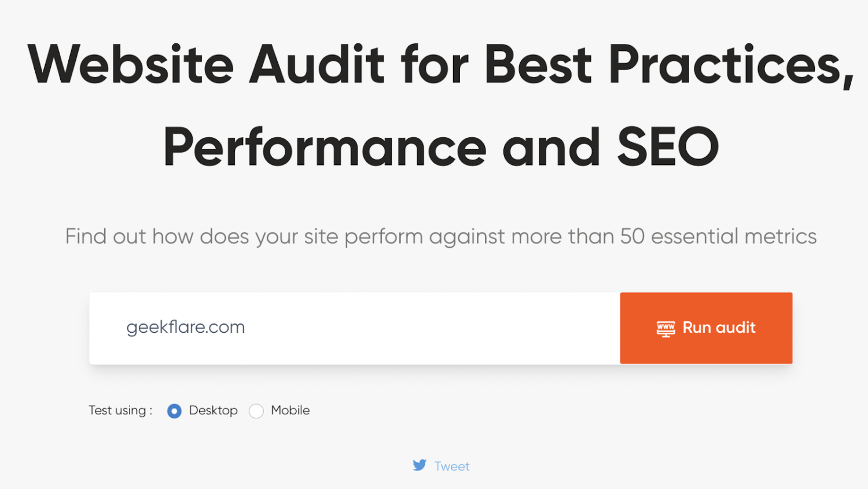
Task: Click the bird icon beside Tweet
Action: click(419, 465)
